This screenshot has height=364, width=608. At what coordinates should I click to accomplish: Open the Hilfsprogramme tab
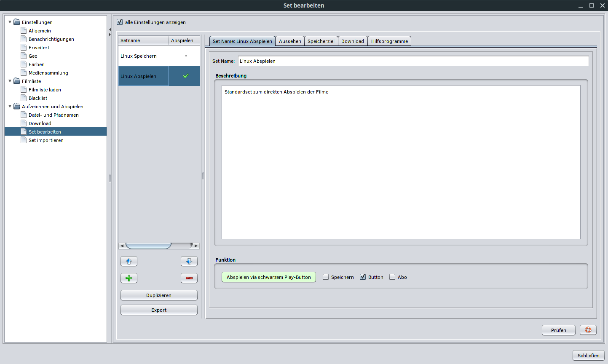point(389,41)
